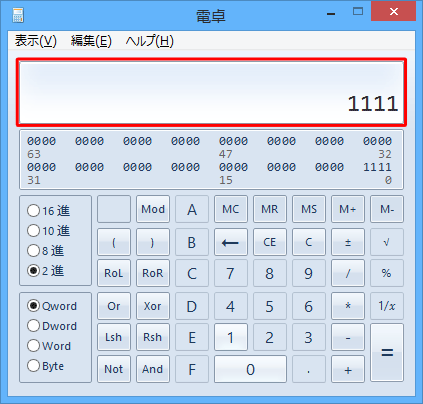This screenshot has height=404, width=423.
Task: Click the And button
Action: coord(153,369)
